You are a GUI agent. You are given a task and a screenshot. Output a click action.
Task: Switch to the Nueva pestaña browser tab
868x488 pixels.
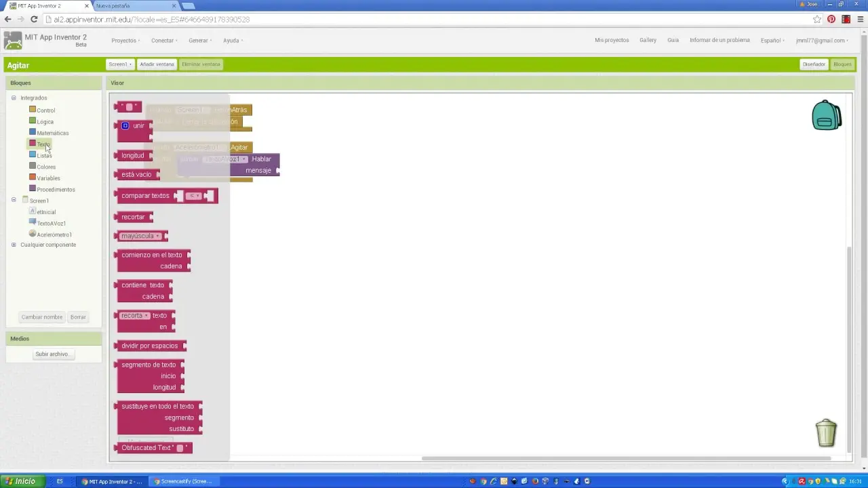point(134,6)
